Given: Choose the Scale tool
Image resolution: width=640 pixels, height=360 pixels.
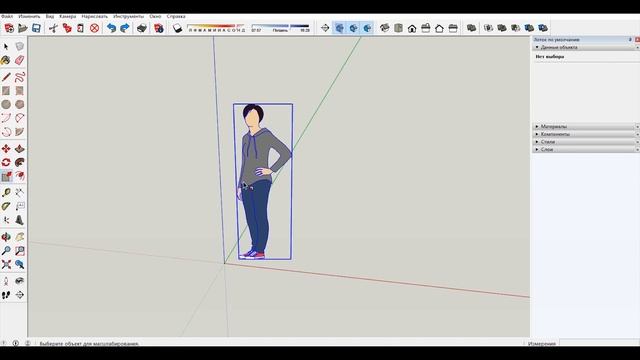Looking at the screenshot, I should click(6, 176).
